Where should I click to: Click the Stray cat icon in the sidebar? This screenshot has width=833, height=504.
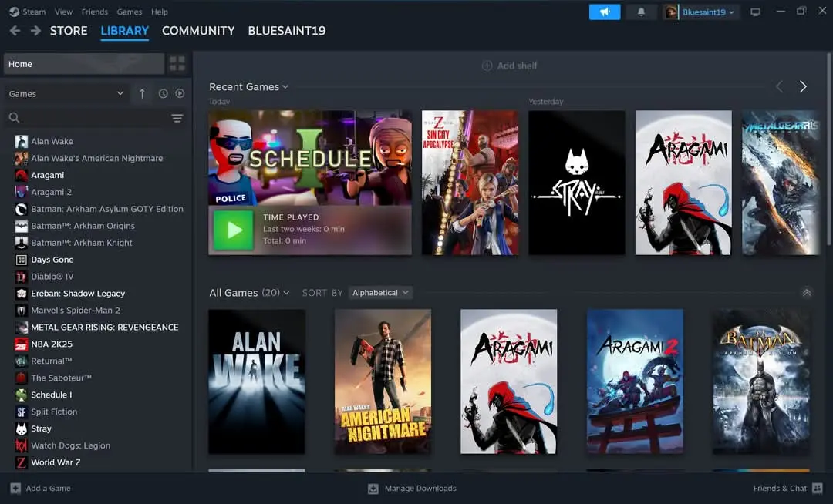pos(22,428)
